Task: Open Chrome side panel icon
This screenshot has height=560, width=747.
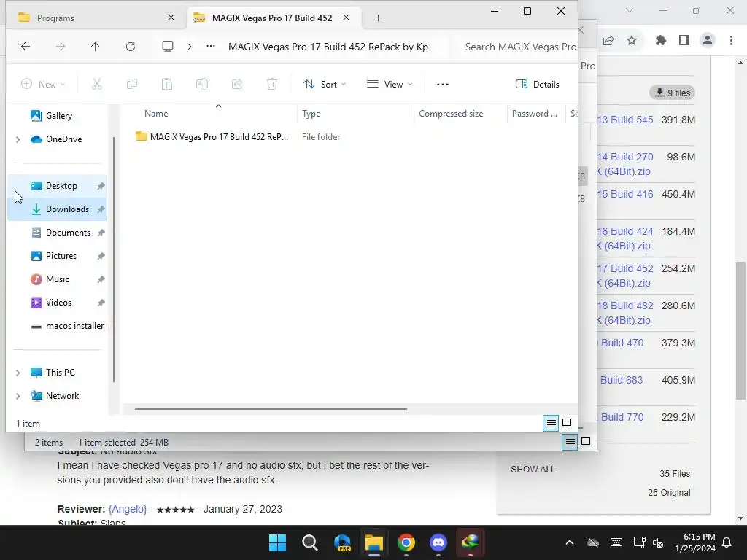Action: pos(684,41)
